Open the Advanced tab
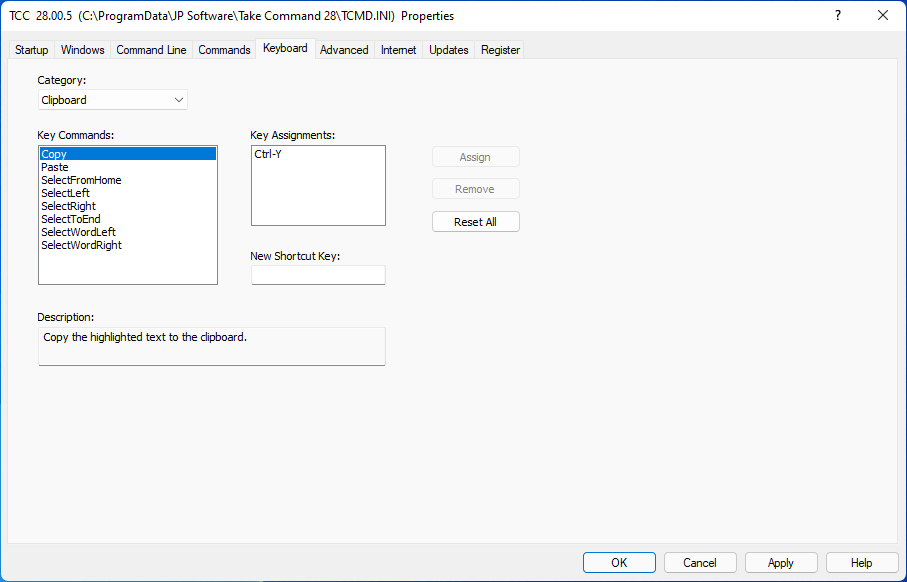 (344, 50)
